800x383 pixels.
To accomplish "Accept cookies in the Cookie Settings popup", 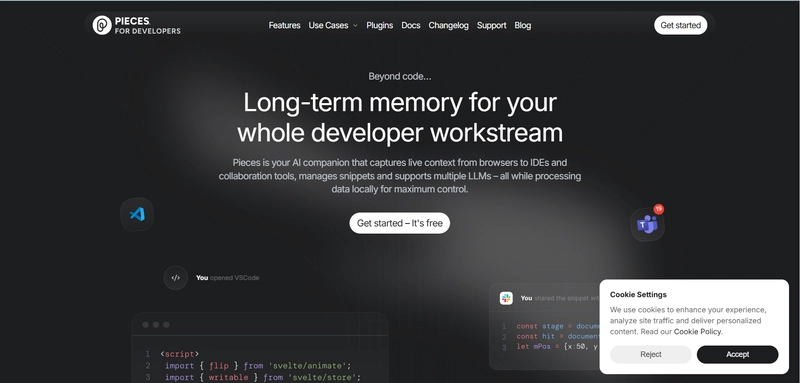I will [737, 354].
